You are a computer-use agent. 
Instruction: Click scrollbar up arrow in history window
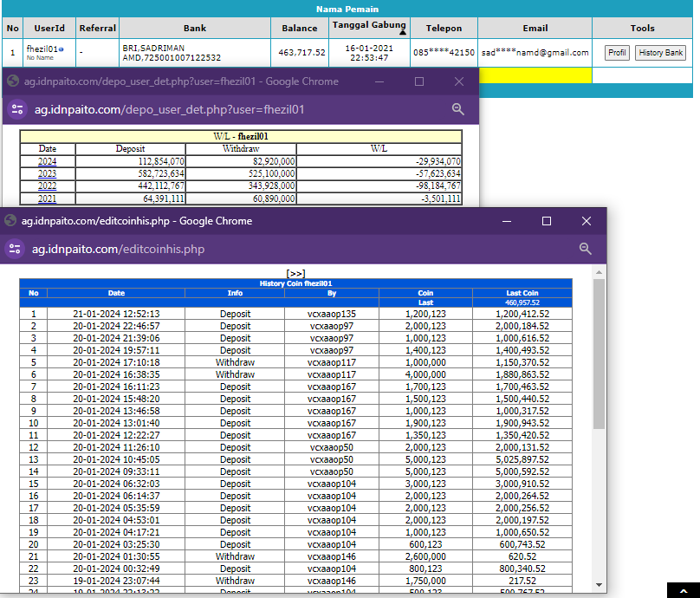pos(600,271)
